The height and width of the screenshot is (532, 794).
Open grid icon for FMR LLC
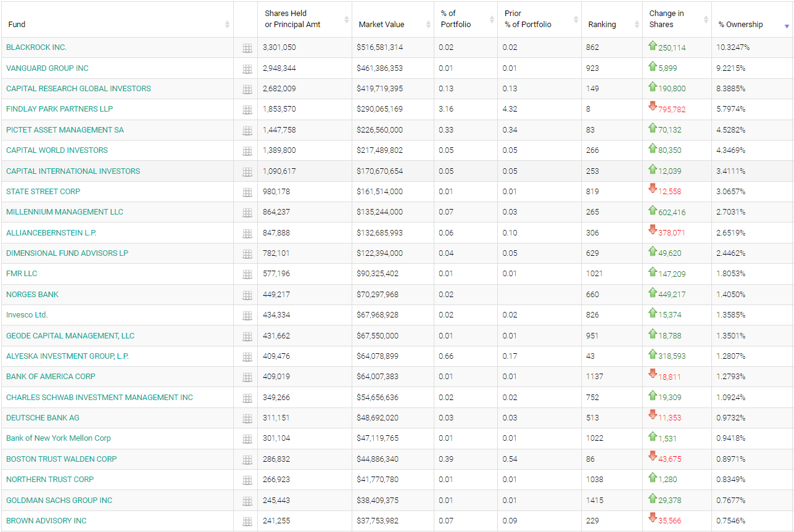(247, 274)
